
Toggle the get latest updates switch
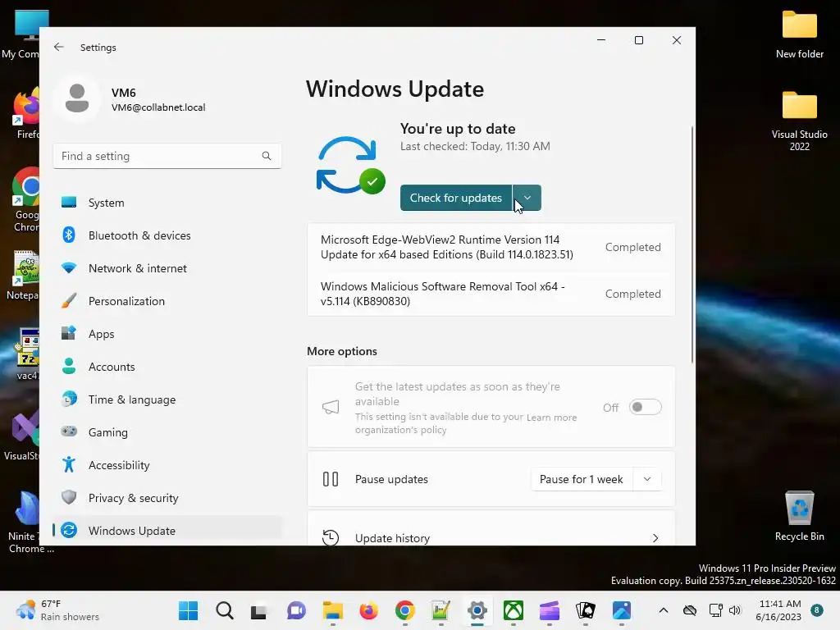pyautogui.click(x=645, y=407)
